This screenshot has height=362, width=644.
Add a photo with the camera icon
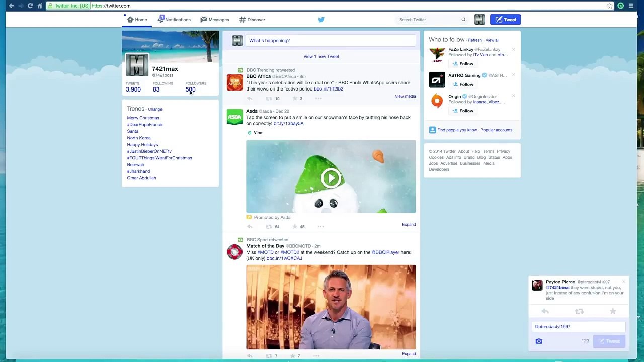pos(539,341)
